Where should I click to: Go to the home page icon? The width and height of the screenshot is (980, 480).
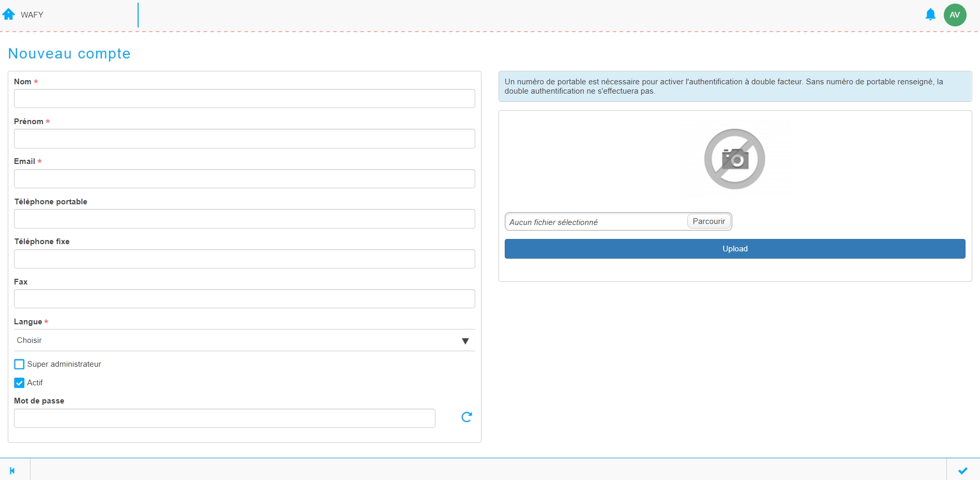pyautogui.click(x=8, y=14)
